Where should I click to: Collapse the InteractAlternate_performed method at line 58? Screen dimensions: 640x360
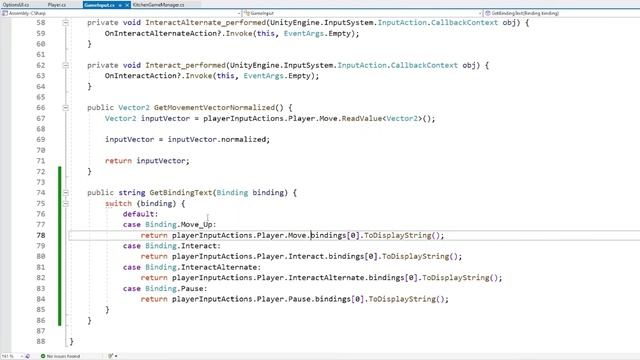(x=65, y=23)
